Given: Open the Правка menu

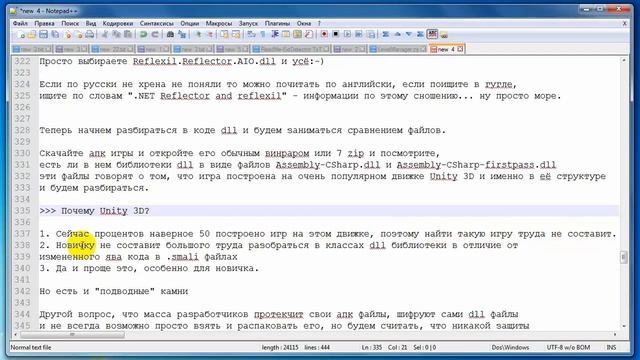Looking at the screenshot, I should 44,24.
